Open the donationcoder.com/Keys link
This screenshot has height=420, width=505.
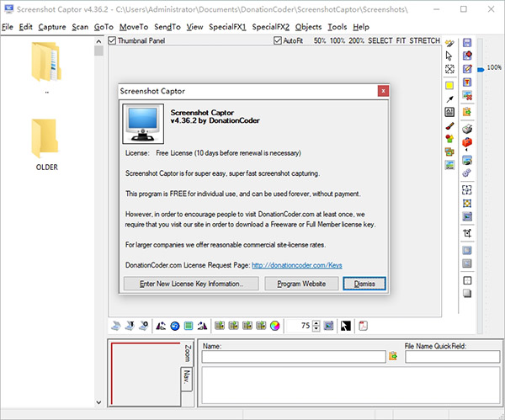coord(296,265)
